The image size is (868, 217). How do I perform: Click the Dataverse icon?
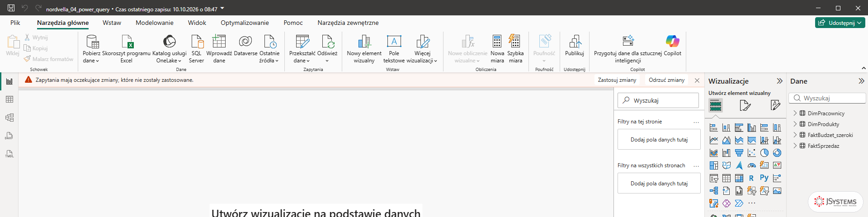pos(245,42)
